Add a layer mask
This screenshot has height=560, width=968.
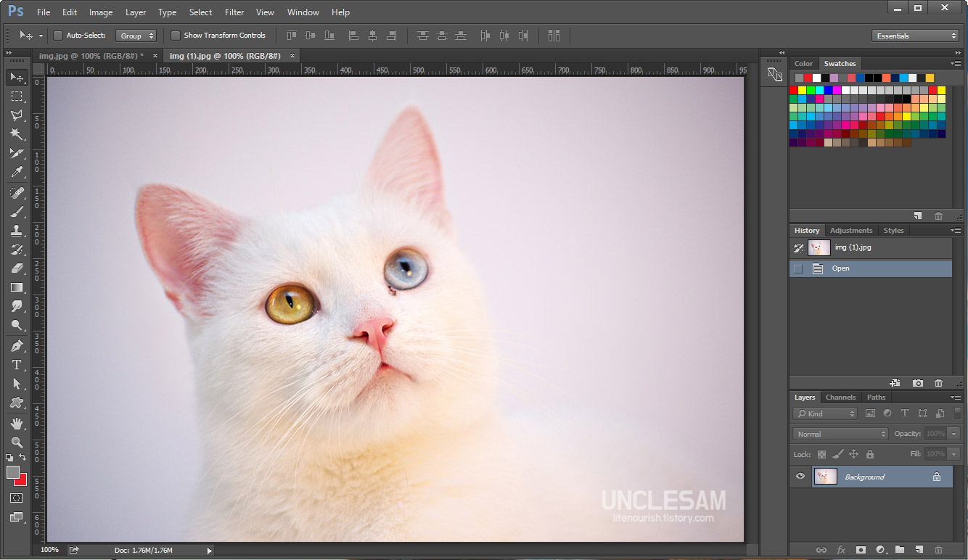click(x=861, y=551)
